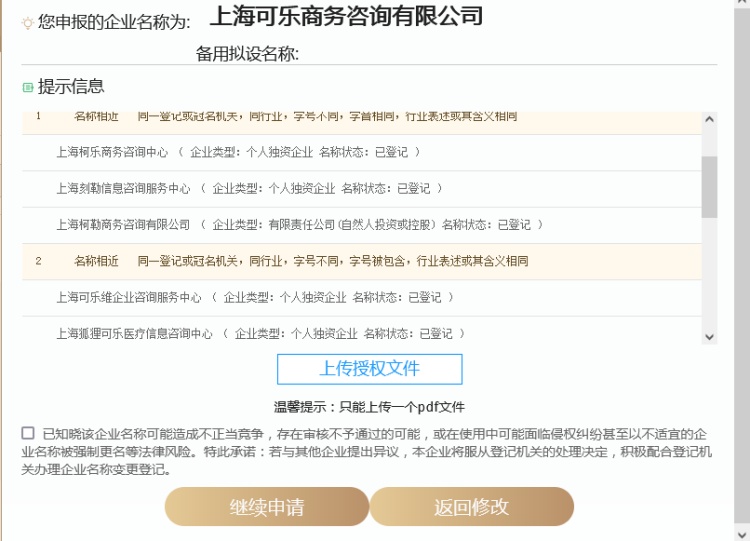The height and width of the screenshot is (541, 750).
Task: Select the 上海柯勒商务咨询有限公司 row
Action: point(123,225)
